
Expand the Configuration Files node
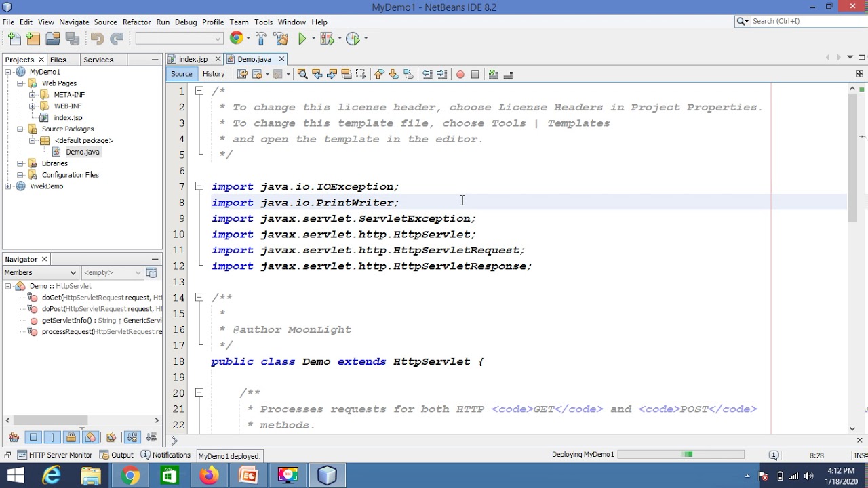[20, 175]
